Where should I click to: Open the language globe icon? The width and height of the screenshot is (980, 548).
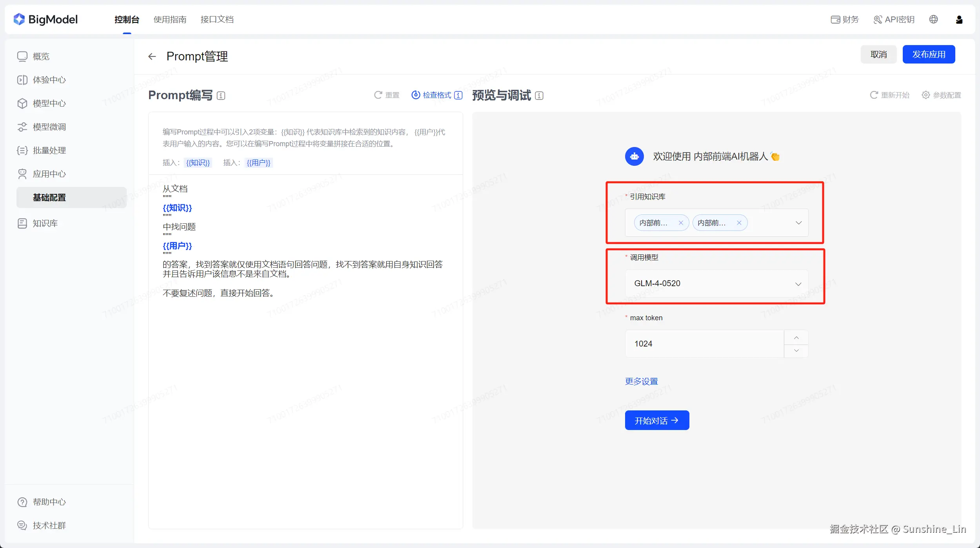coord(933,19)
